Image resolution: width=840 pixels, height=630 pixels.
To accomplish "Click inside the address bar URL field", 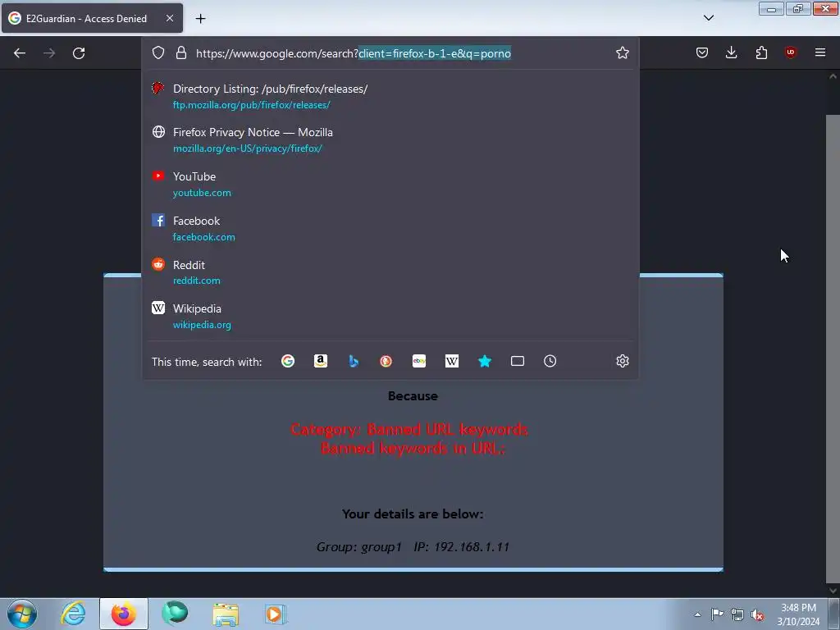I will [402, 53].
